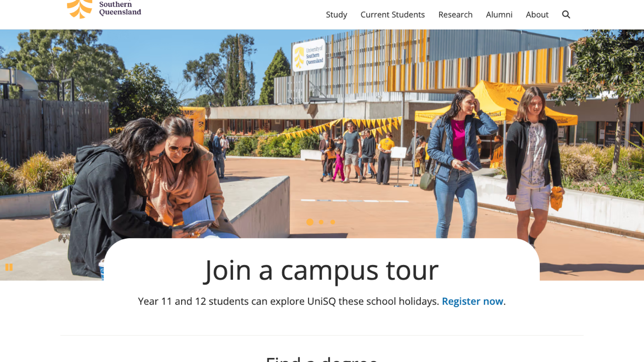
Task: Follow the Register now link
Action: pyautogui.click(x=472, y=301)
